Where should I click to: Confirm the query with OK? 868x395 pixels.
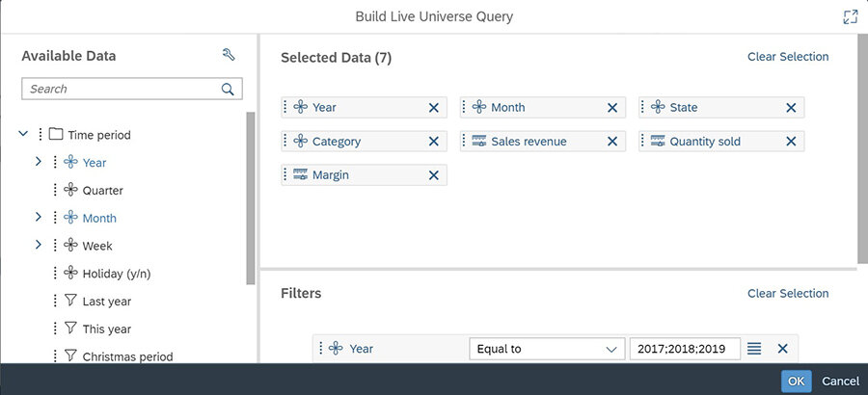tap(796, 382)
